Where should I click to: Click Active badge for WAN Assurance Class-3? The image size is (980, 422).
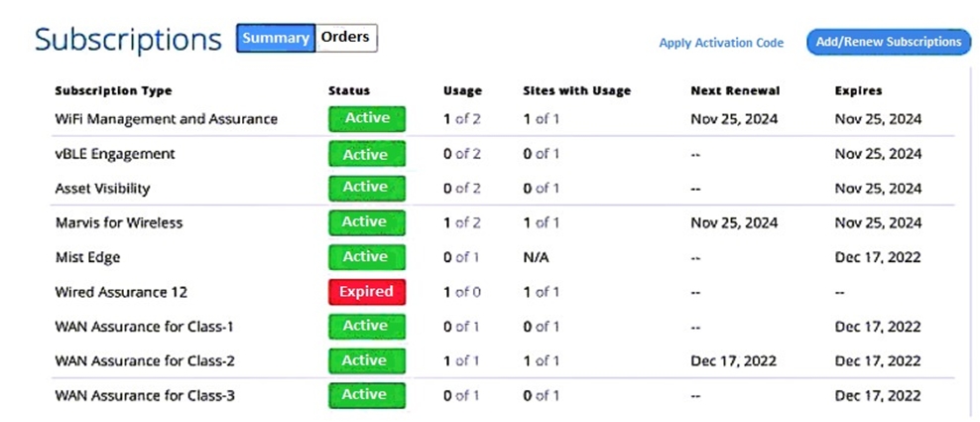[367, 395]
